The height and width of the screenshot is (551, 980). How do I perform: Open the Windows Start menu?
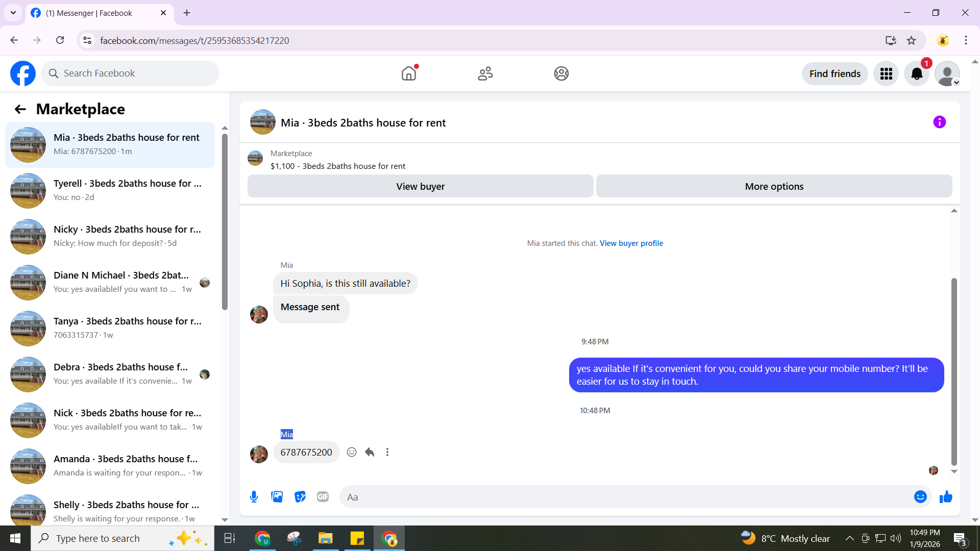(x=15, y=538)
